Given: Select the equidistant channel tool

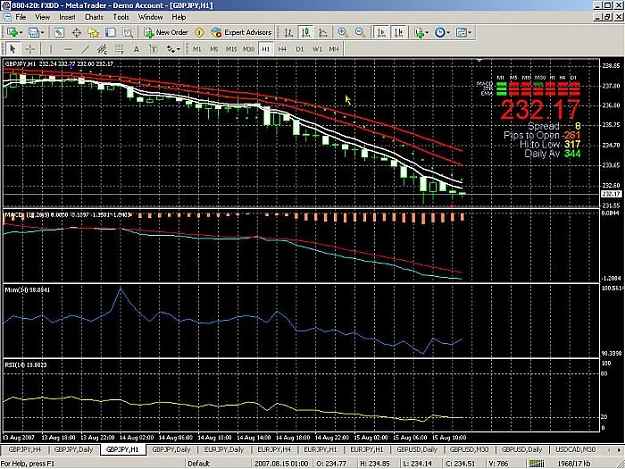Looking at the screenshot, I should (x=102, y=49).
